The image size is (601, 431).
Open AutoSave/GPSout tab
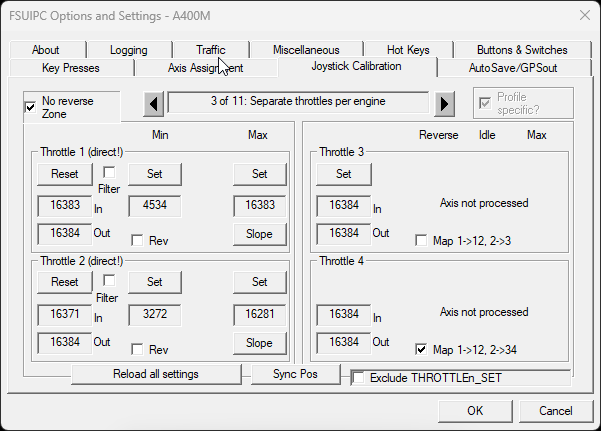coord(513,68)
